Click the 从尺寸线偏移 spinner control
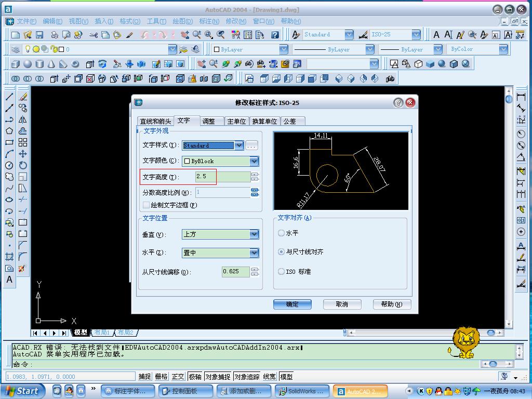Image resolution: width=532 pixels, height=399 pixels. click(255, 272)
